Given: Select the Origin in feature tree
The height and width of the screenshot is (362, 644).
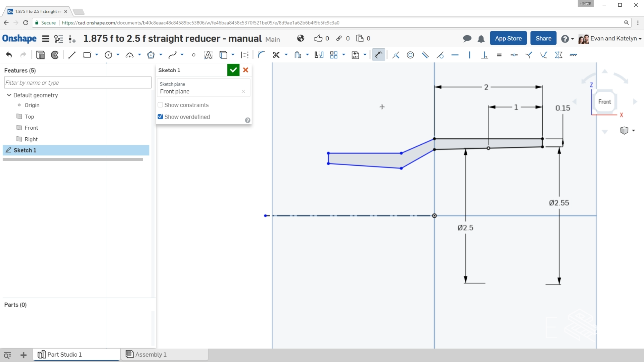Looking at the screenshot, I should [32, 105].
